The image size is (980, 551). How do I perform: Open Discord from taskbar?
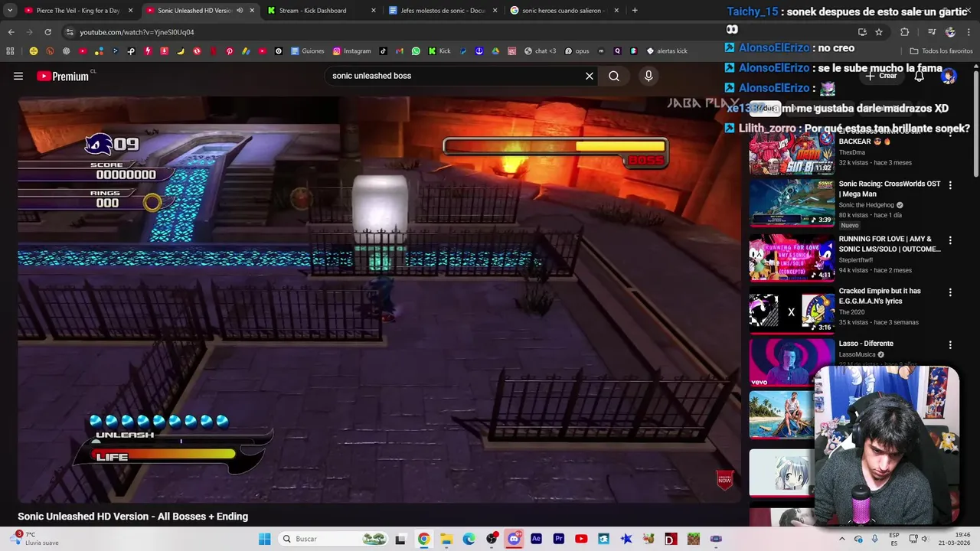pos(514,539)
